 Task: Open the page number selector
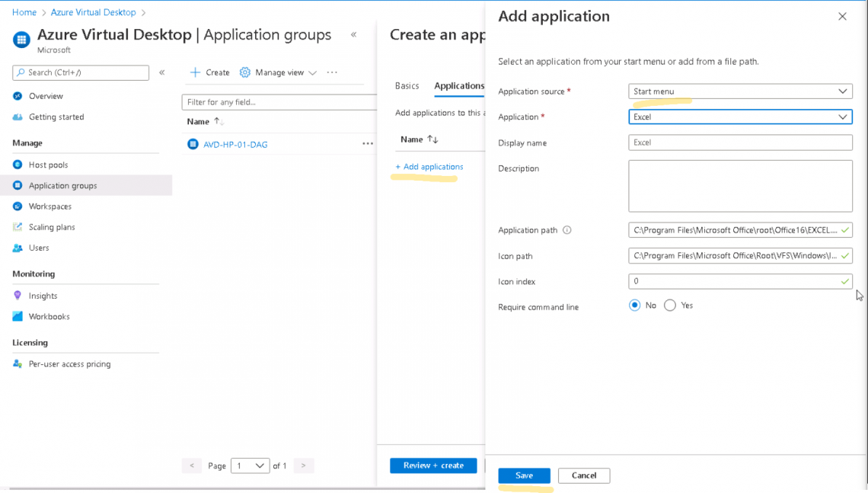point(250,465)
